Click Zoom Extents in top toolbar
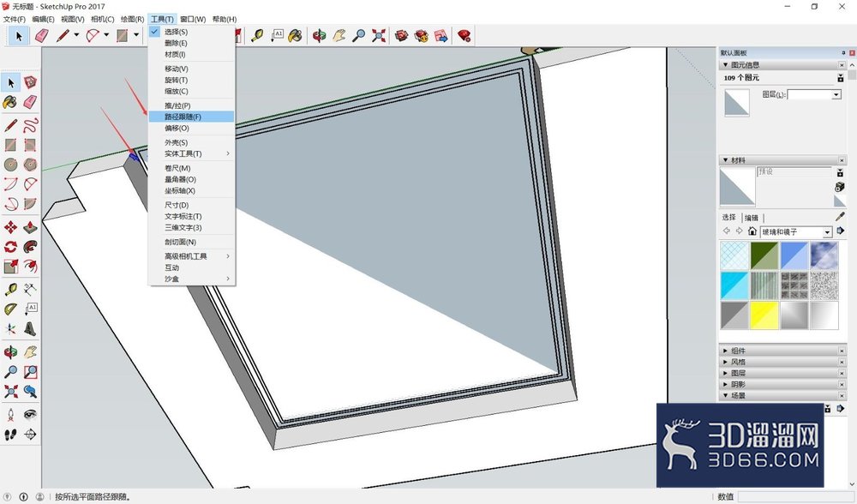This screenshot has height=504, width=857. click(378, 35)
